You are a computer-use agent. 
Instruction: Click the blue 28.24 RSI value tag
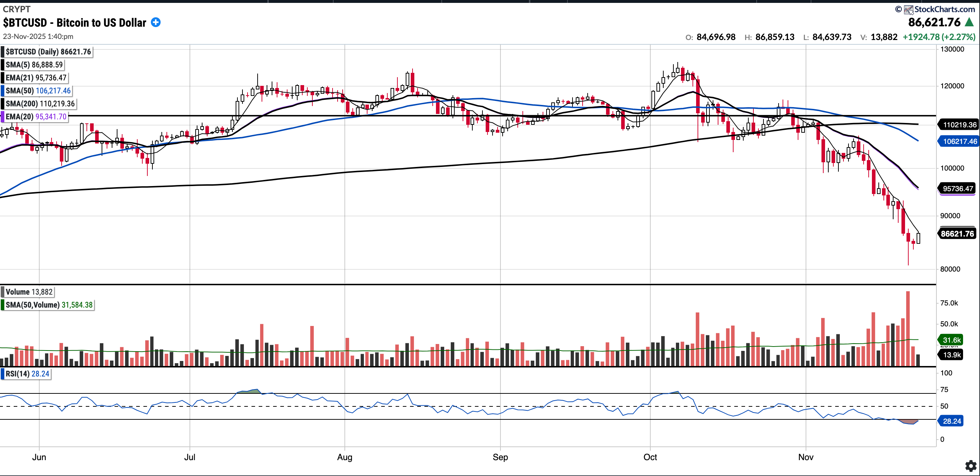[952, 421]
